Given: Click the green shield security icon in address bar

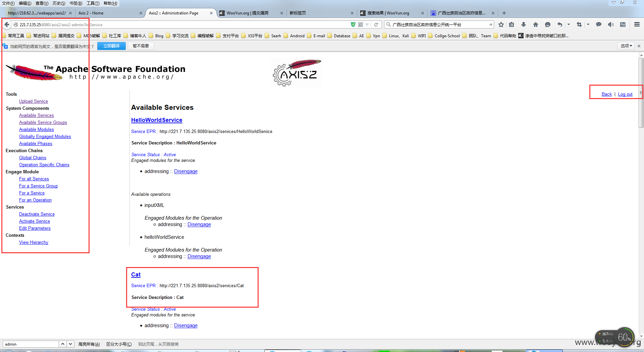Looking at the screenshot, I should [353, 25].
